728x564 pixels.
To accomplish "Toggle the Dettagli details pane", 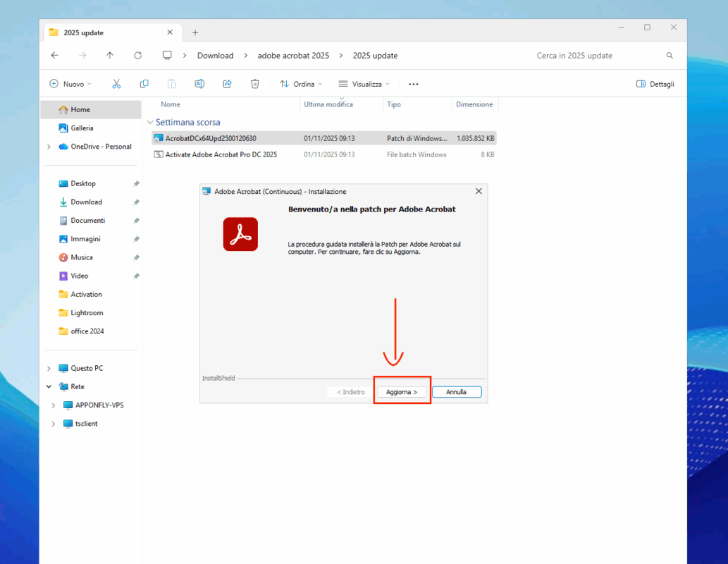I will (655, 84).
